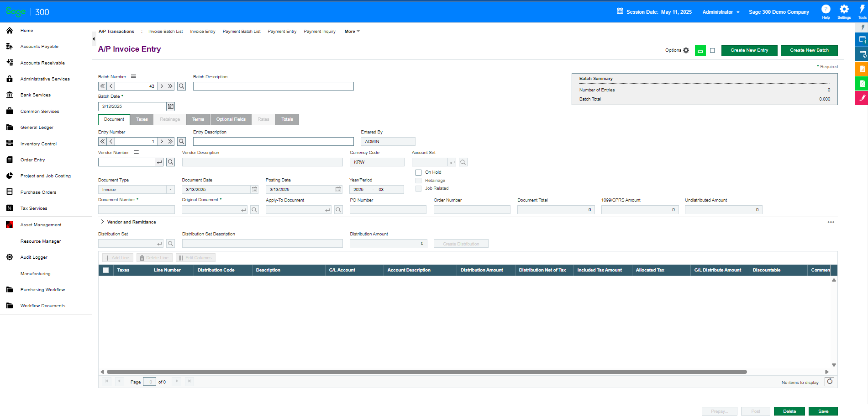Open the orange side panel icon
The image size is (868, 416).
click(862, 69)
